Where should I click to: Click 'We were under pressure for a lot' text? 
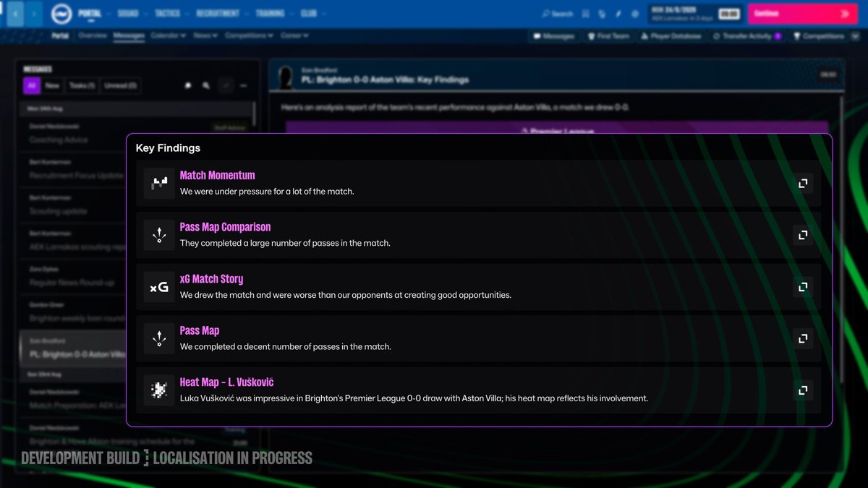coord(267,192)
